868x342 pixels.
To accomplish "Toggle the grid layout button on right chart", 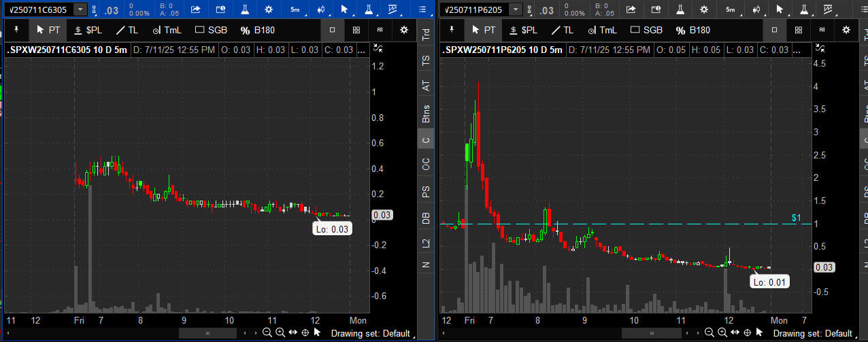I will click(799, 30).
